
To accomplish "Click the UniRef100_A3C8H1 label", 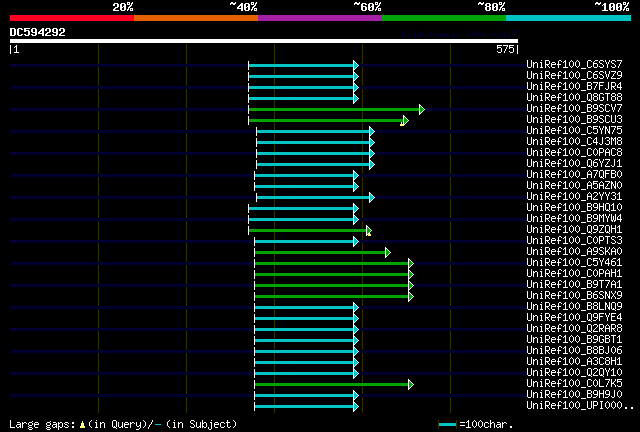I will [574, 362].
